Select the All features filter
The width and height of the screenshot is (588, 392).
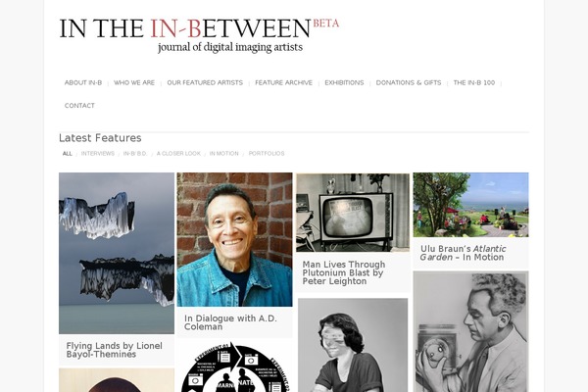(67, 154)
